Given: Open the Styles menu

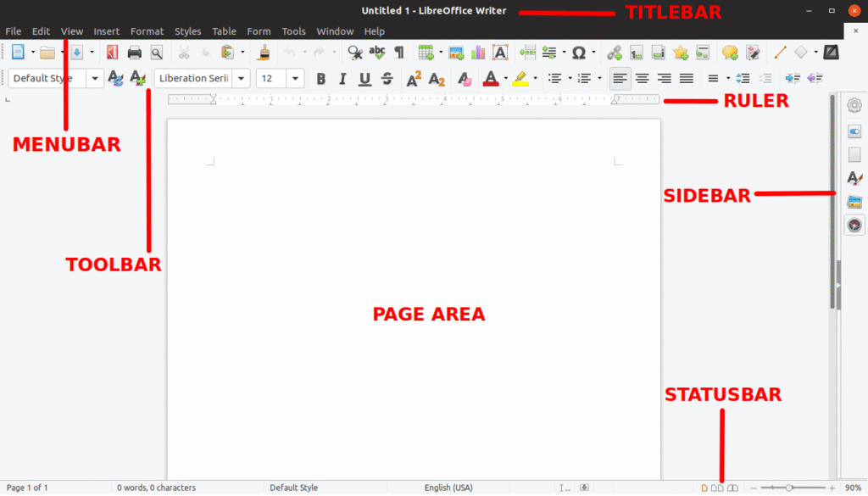Looking at the screenshot, I should point(187,31).
